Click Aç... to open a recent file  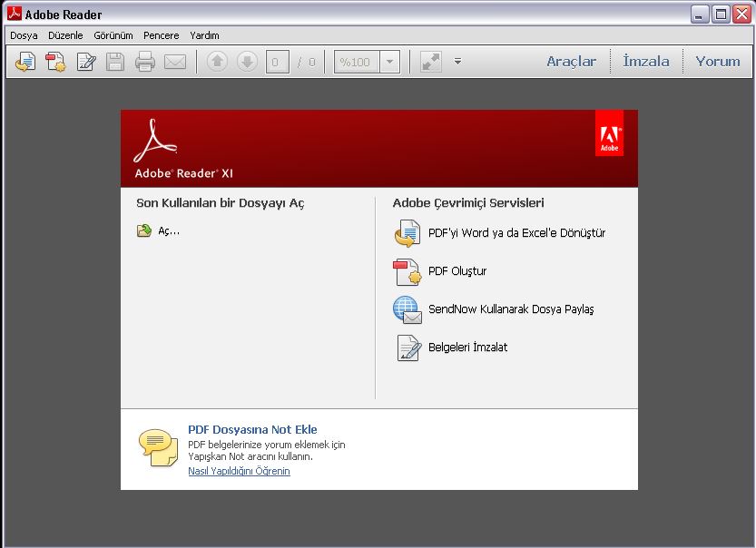[x=169, y=230]
